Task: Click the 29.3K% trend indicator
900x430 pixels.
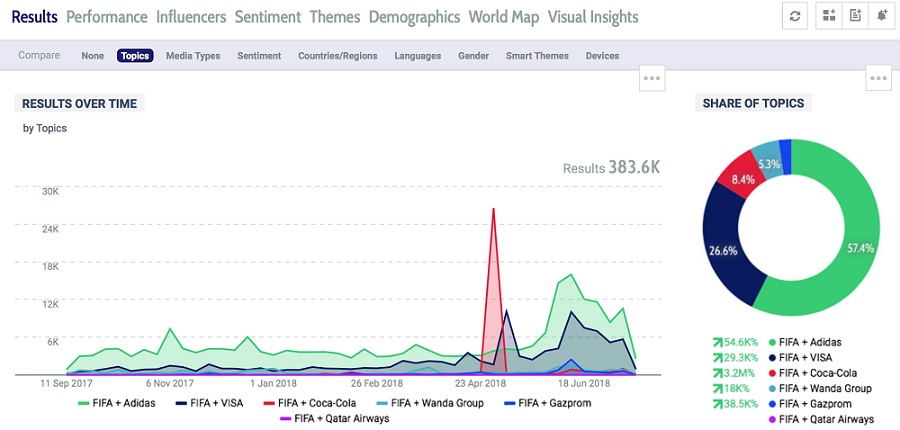Action: (x=735, y=358)
